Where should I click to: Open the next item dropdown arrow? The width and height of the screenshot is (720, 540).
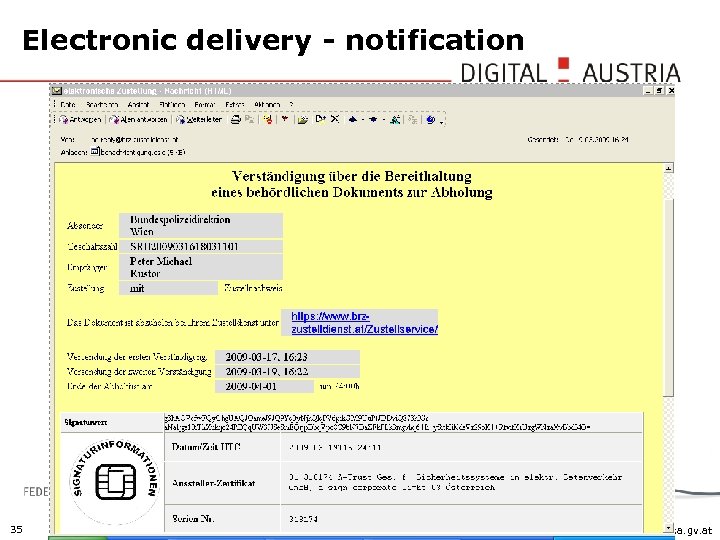click(x=383, y=120)
